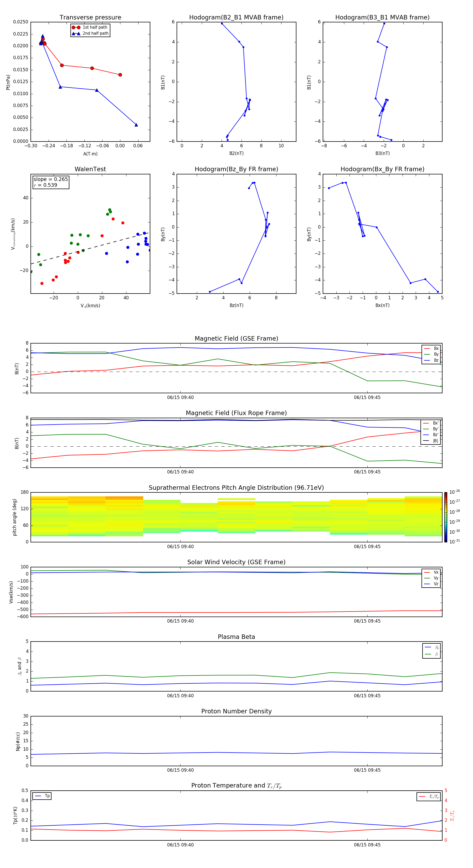The width and height of the screenshot is (473, 868).
Task: Click the "Plasma Beta" plot title
Action: click(x=236, y=637)
